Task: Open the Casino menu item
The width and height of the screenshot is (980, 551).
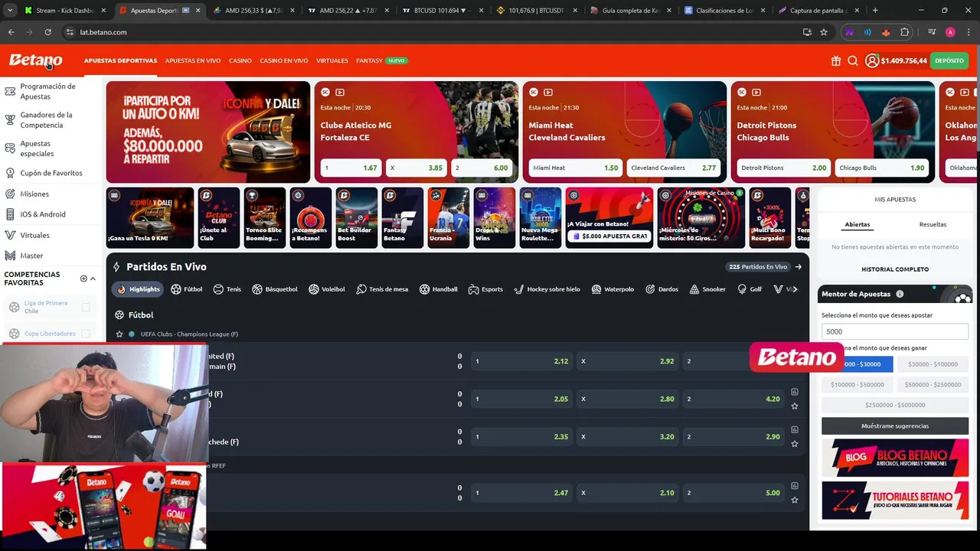Action: (240, 60)
